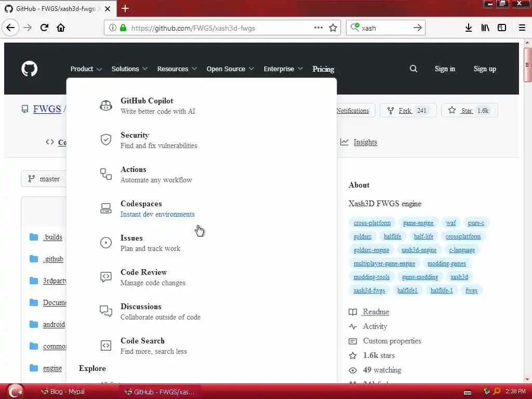The image size is (532, 399).
Task: Click the taskbar clock showing 2:38 PM
Action: click(x=515, y=392)
